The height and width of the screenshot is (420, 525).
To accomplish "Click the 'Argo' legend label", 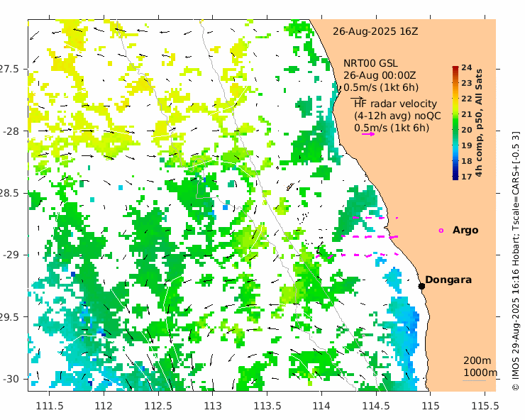I will tap(465, 231).
